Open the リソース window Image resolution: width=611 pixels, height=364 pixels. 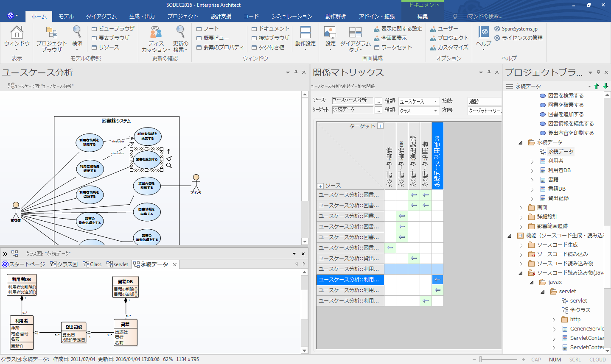click(106, 47)
